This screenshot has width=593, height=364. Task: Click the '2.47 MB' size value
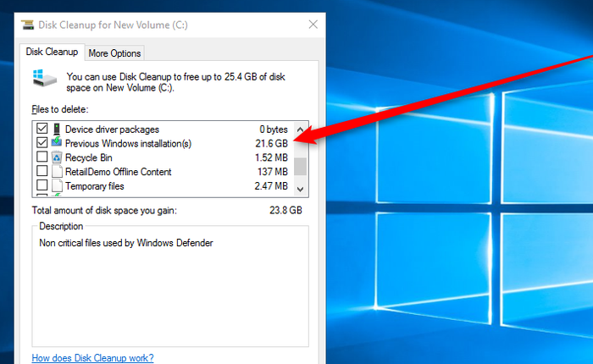pos(271,186)
